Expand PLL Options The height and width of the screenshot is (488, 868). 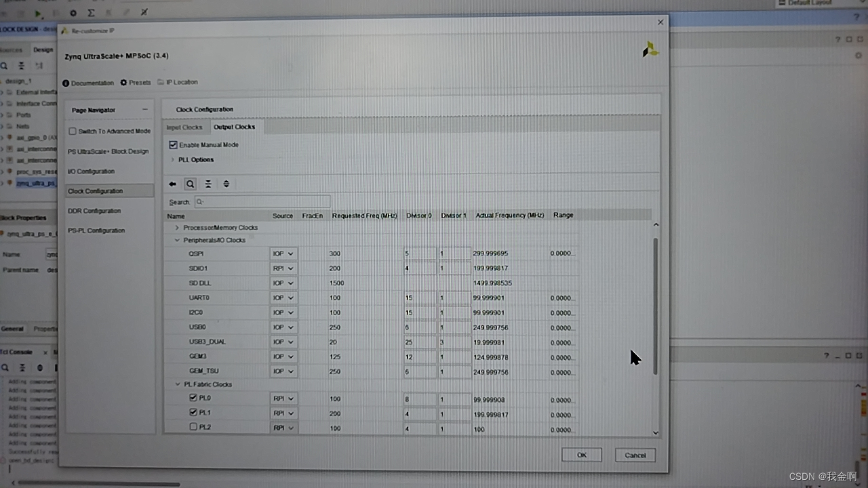click(173, 160)
